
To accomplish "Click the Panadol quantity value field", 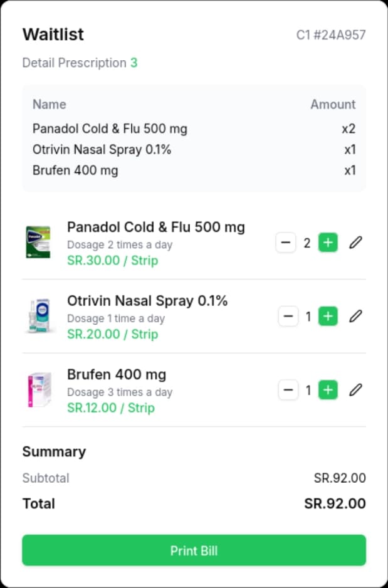I will click(x=307, y=243).
